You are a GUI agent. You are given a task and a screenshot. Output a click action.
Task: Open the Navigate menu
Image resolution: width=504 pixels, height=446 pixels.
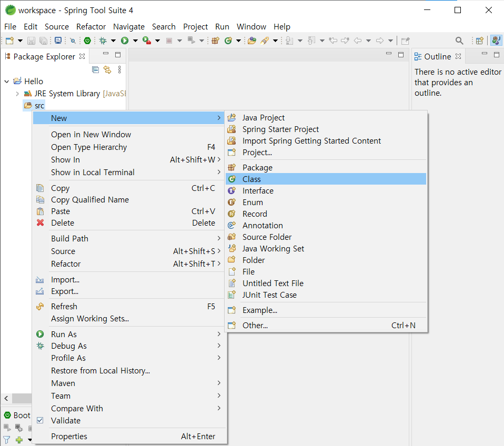(129, 27)
